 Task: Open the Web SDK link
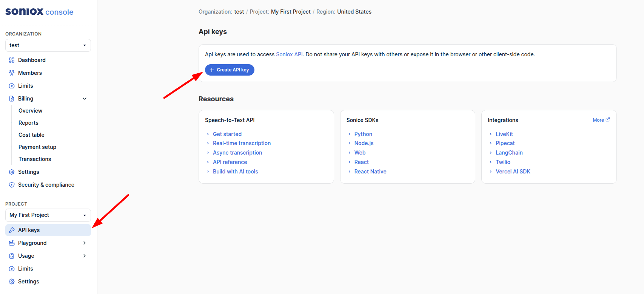pyautogui.click(x=360, y=153)
